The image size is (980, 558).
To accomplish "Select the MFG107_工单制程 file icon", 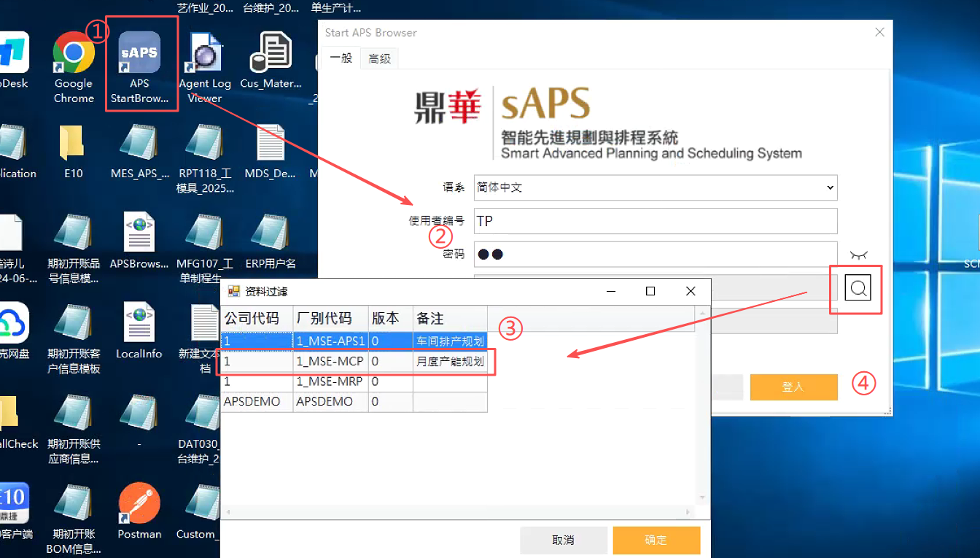I will (x=205, y=249).
